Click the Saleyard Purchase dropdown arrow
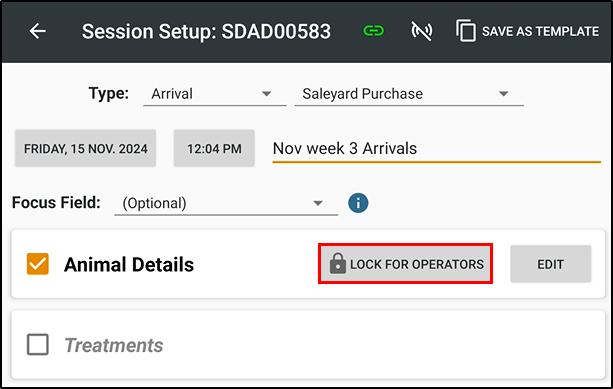 click(x=504, y=94)
